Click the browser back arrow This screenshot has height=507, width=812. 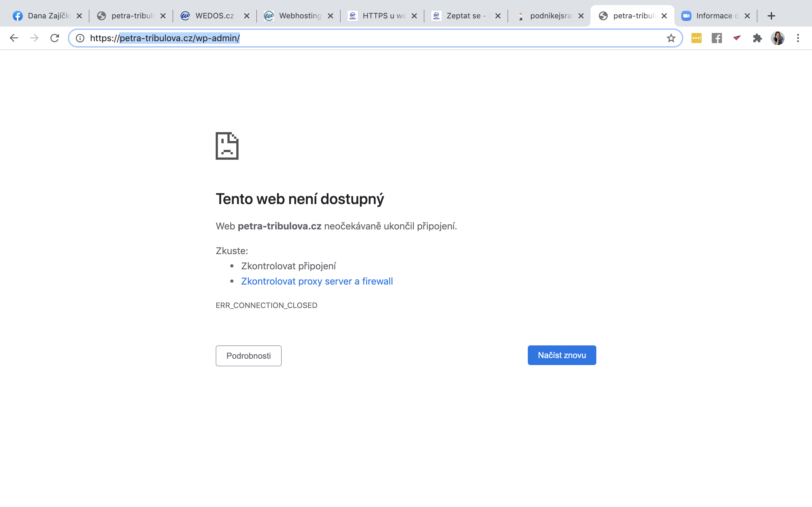click(x=14, y=38)
